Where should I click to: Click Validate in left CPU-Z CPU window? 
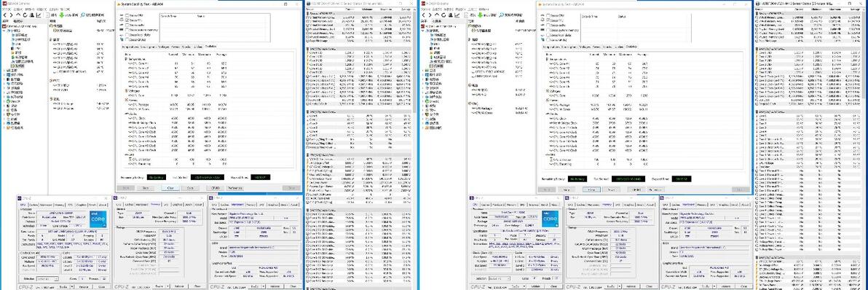point(84,286)
